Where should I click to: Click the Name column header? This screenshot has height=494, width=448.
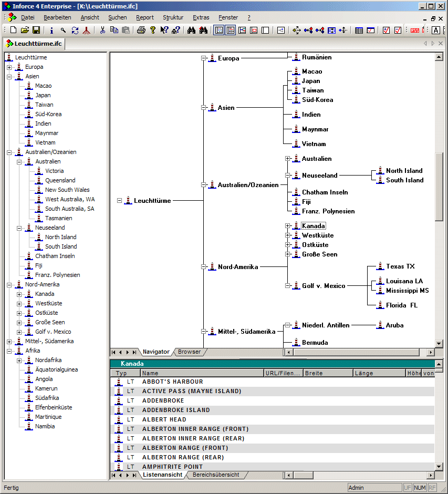point(202,373)
